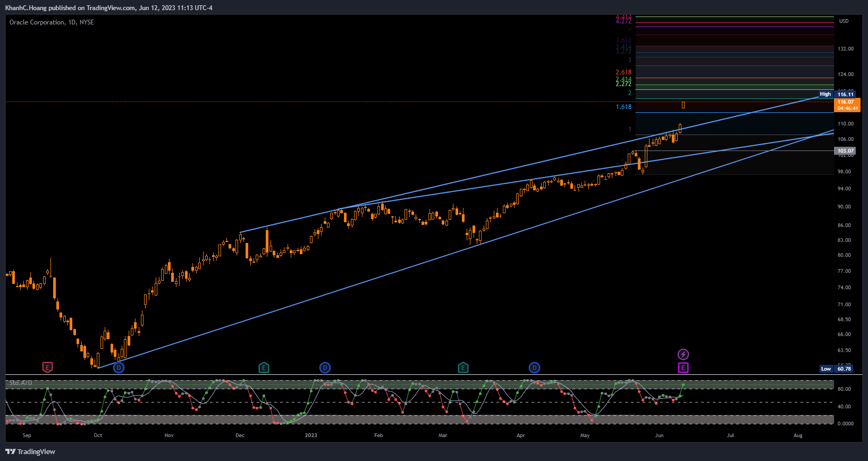The height and width of the screenshot is (461, 868).
Task: Click the green earnings marker in December
Action: click(264, 367)
